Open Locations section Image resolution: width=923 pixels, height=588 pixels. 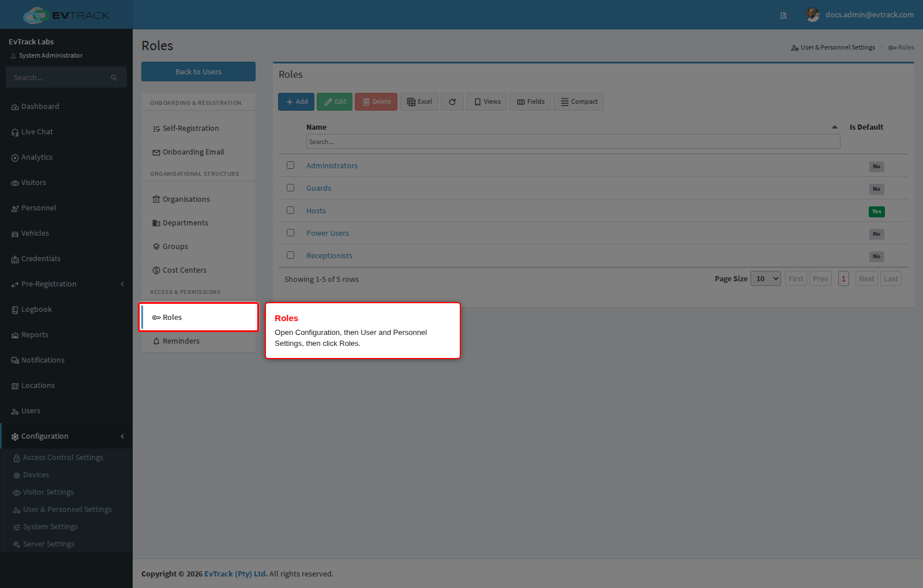click(66, 386)
